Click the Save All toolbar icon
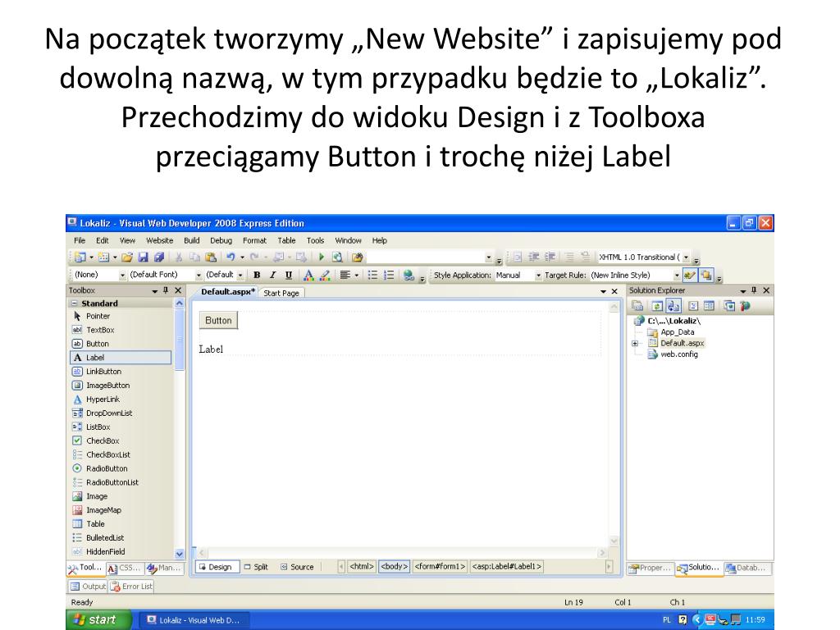This screenshot has width=840, height=630. coord(159,257)
